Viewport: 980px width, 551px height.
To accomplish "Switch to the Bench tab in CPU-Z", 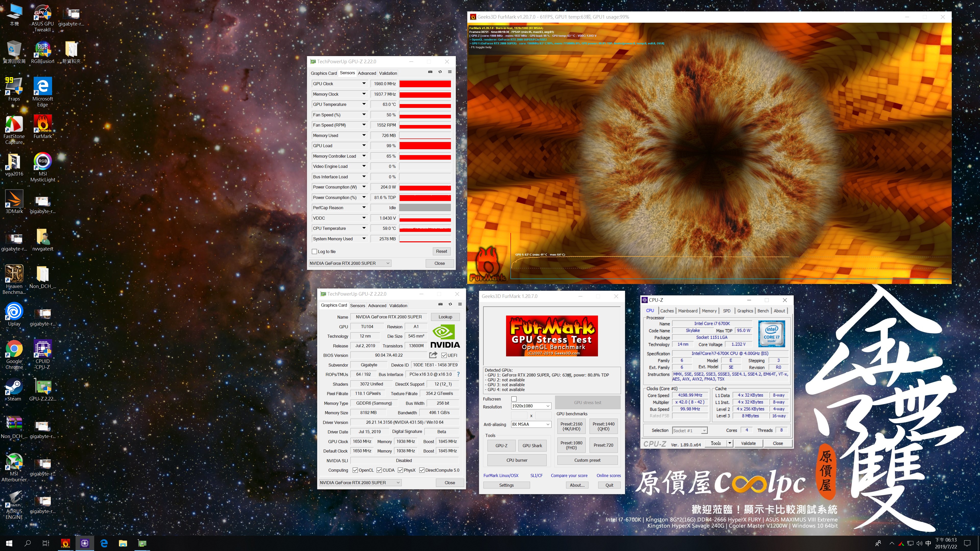I will click(763, 311).
